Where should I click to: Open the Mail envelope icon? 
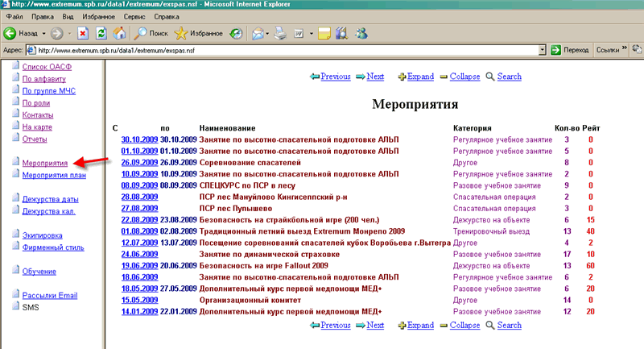(x=258, y=33)
